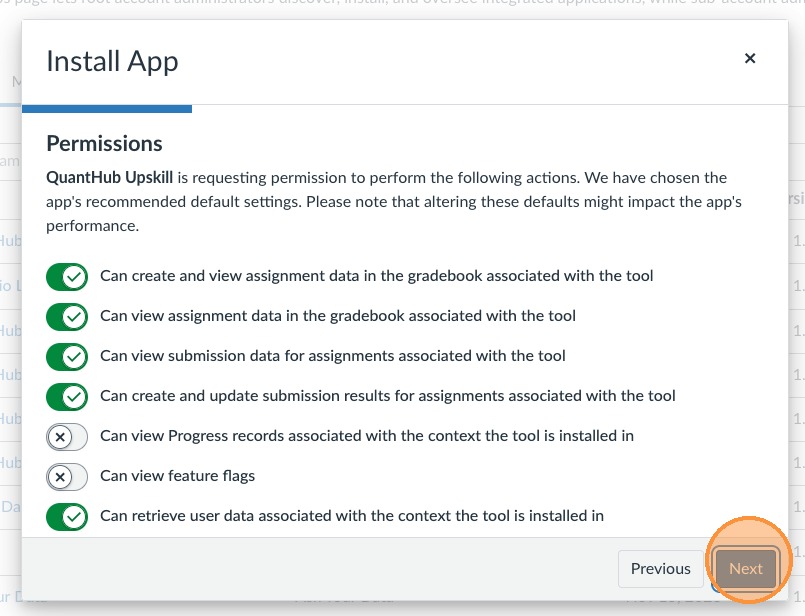805x616 pixels.
Task: Click the "Can retrieve user data" label text
Action: coord(351,516)
